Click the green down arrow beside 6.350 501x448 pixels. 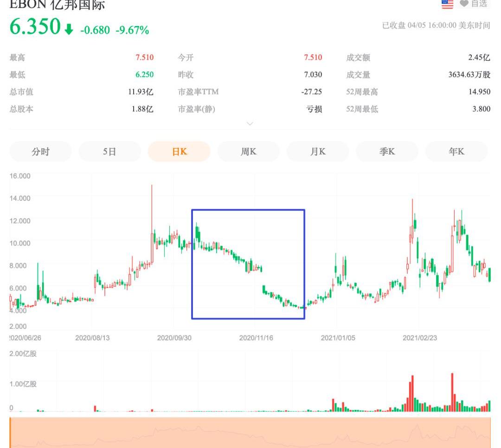(69, 30)
